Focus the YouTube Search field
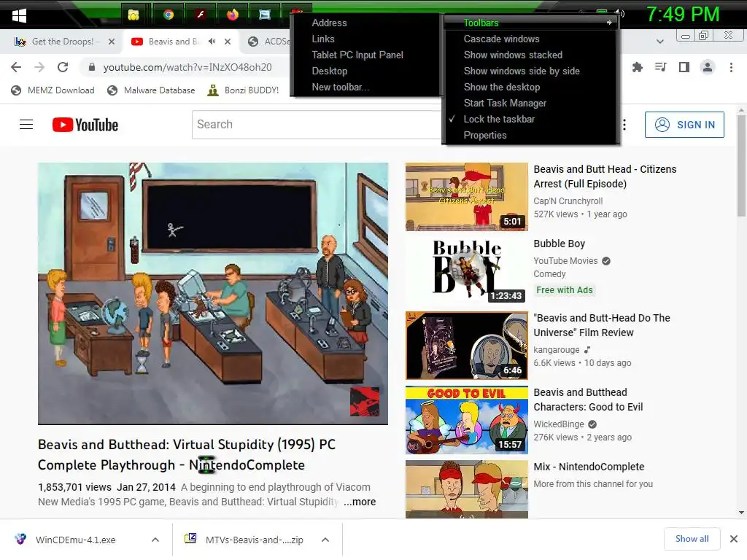The image size is (747, 560). click(x=317, y=125)
